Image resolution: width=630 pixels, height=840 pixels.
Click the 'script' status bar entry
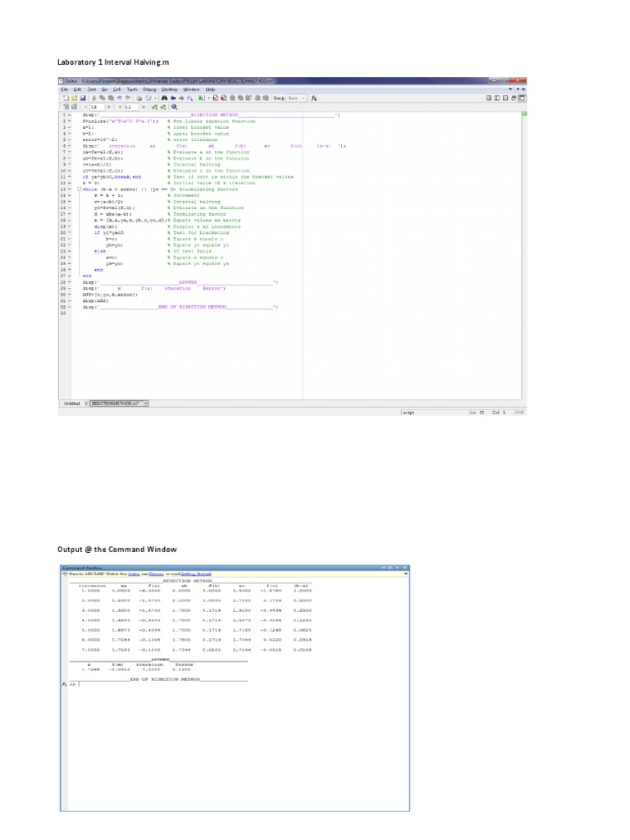(409, 413)
